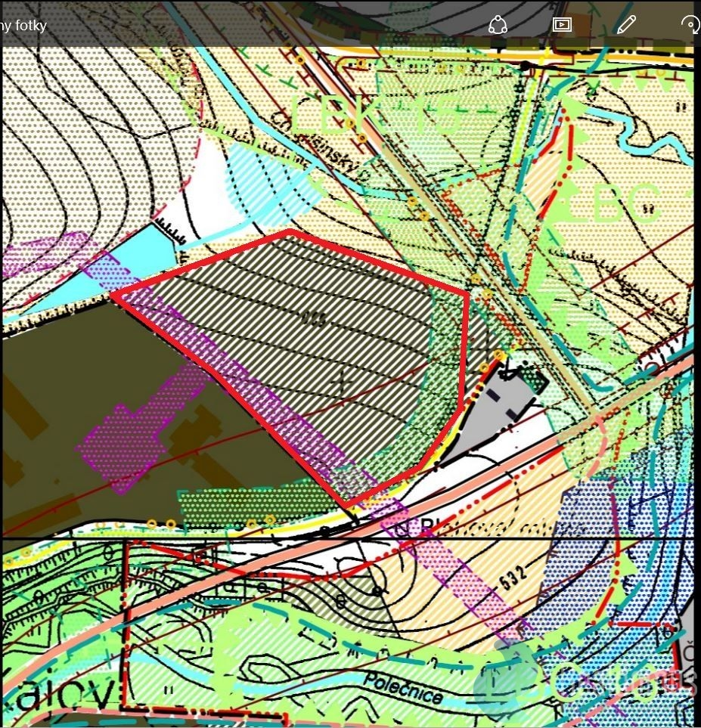Viewport: 701px width, 728px height.
Task: Open editing with the pencil icon
Action: coord(625,25)
